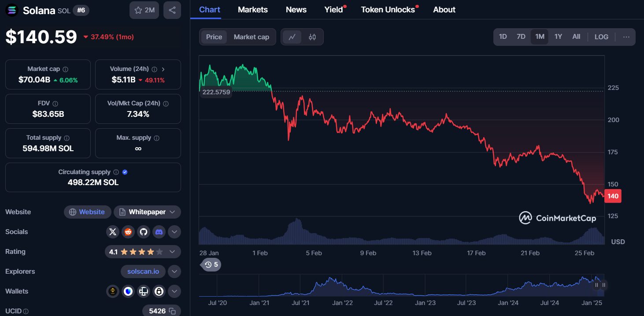Image resolution: width=644 pixels, height=316 pixels.
Task: Click the CoinMarketCap watermark logo link
Action: 558,218
